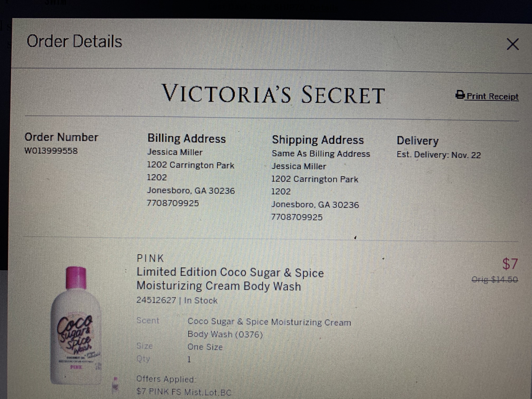Image resolution: width=532 pixels, height=399 pixels.
Task: Click the struck-through Orig $14.50 price
Action: tap(495, 279)
